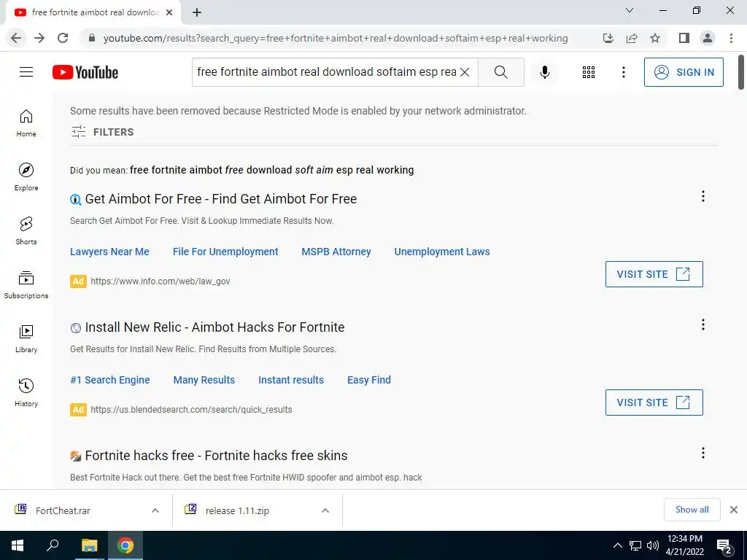Image resolution: width=747 pixels, height=560 pixels.
Task: Open the tab search chevron
Action: coord(630,10)
